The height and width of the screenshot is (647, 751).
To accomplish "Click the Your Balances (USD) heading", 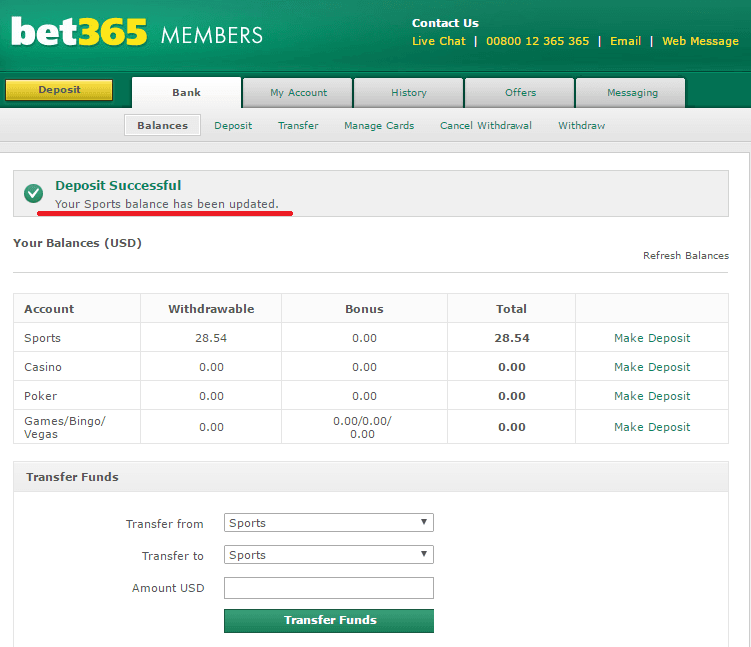I will tap(77, 243).
